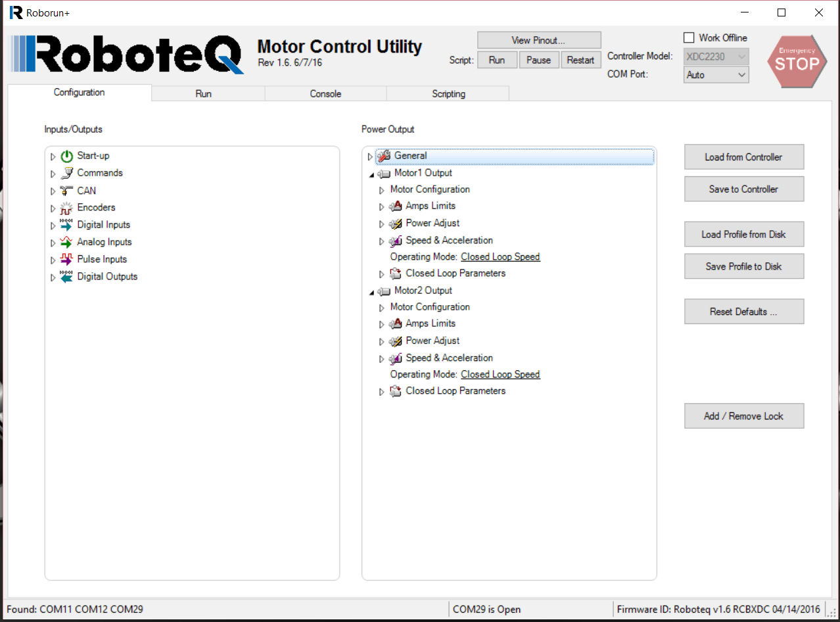Click the Pulse Inputs icon
The height and width of the screenshot is (622, 840).
point(66,259)
